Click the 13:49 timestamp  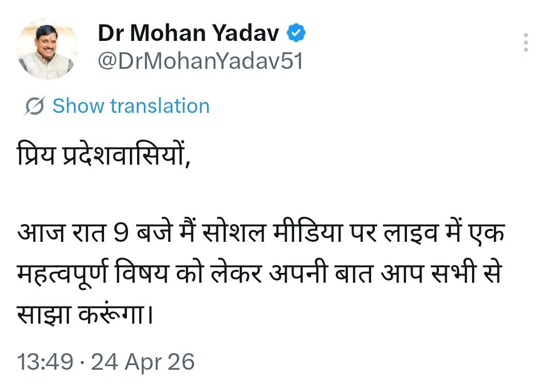[x=46, y=361]
